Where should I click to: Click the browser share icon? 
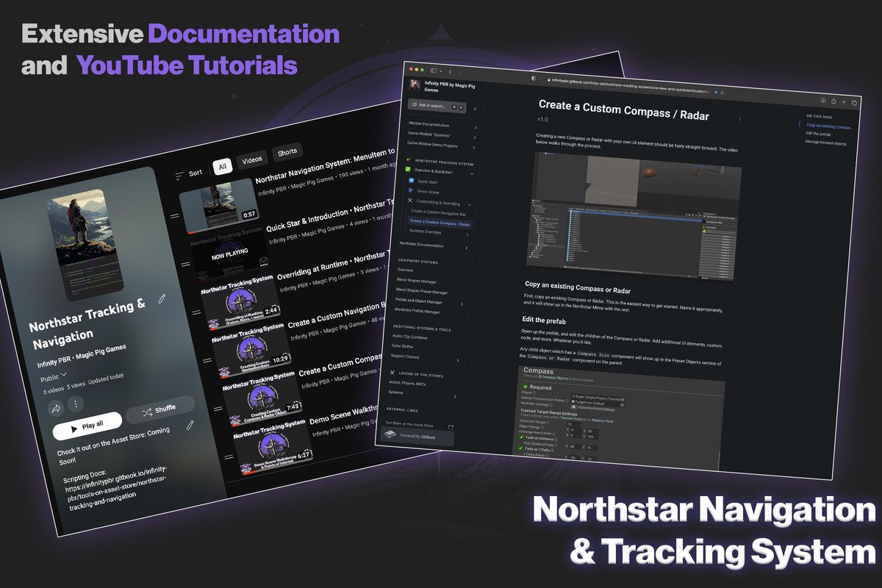(833, 101)
